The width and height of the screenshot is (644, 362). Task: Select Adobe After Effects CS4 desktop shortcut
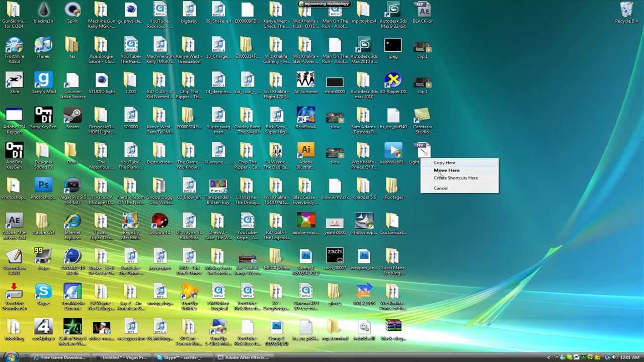[x=14, y=226]
